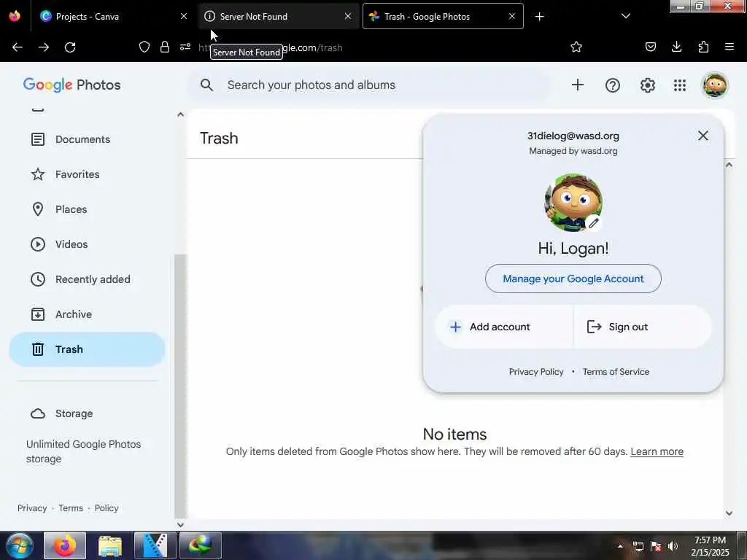Open Windows Explorer from the taskbar
The image size is (747, 560).
(x=110, y=545)
